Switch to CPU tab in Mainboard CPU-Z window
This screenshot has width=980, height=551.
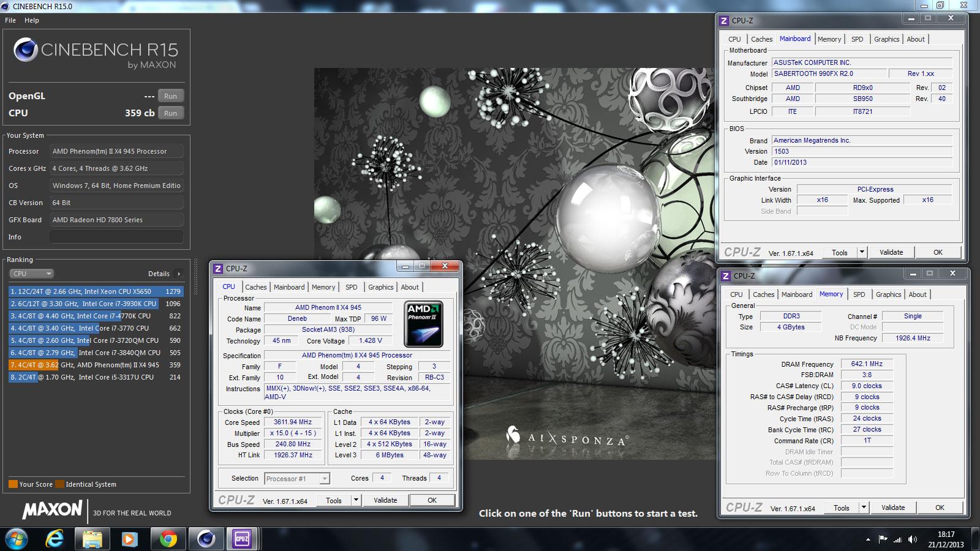734,39
